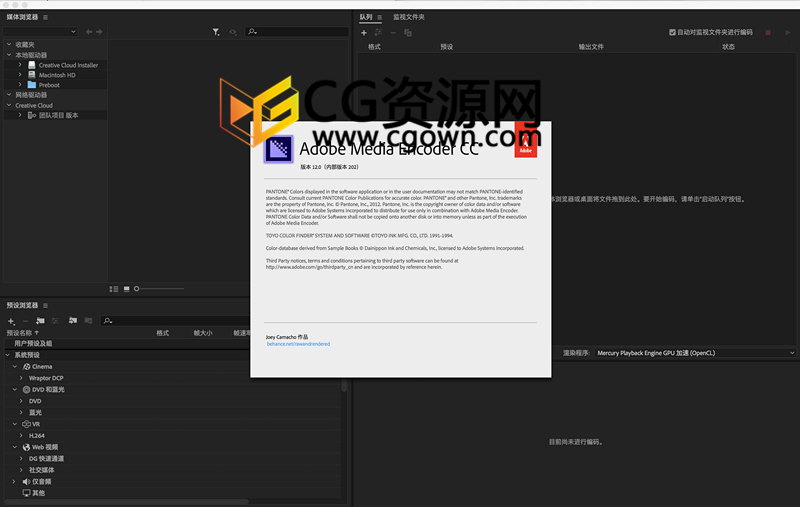Click the Adobe logo in About dialog
The height and width of the screenshot is (507, 800).
(526, 139)
